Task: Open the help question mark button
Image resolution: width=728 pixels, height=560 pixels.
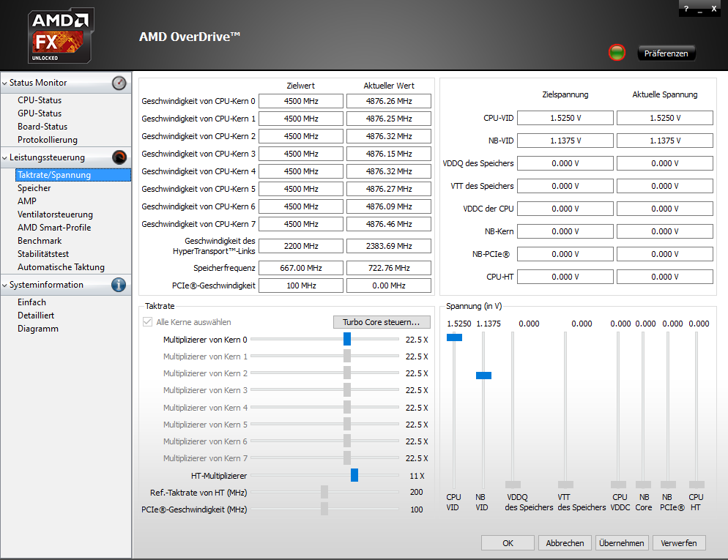Action: pyautogui.click(x=686, y=9)
